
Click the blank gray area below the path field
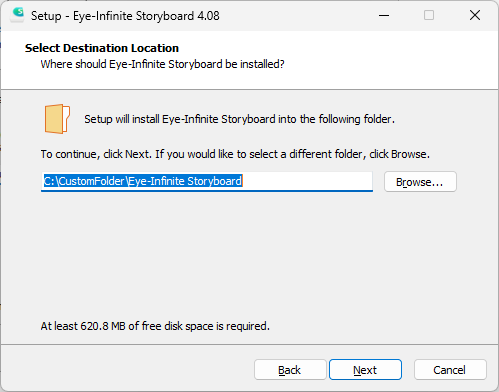coord(248,253)
